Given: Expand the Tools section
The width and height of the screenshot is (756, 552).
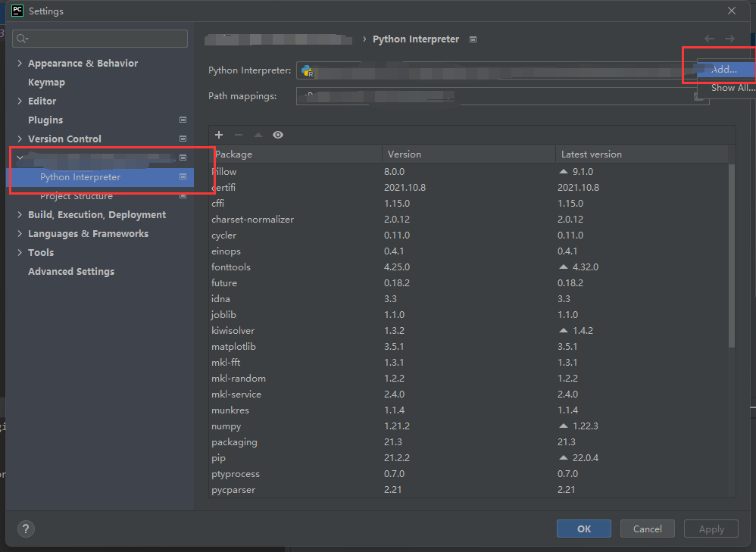Looking at the screenshot, I should (x=20, y=253).
